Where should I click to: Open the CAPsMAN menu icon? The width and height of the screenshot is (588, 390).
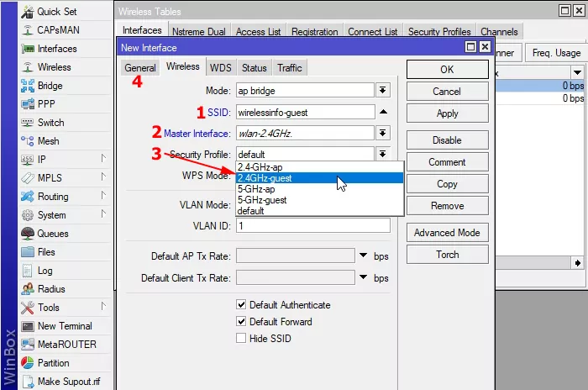(28, 30)
